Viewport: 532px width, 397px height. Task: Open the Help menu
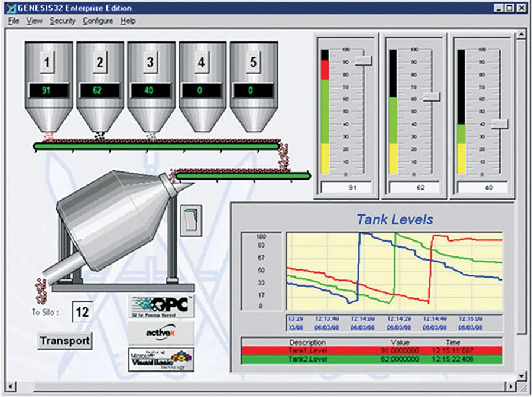tap(126, 21)
